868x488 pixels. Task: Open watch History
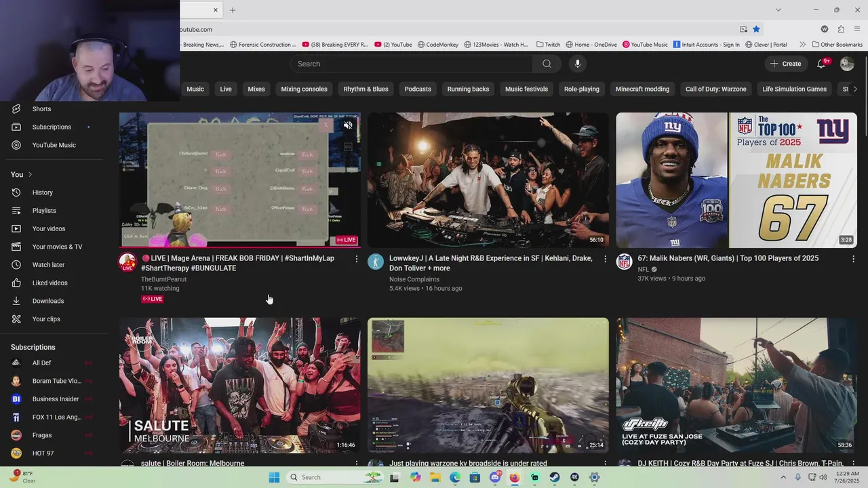(x=42, y=192)
